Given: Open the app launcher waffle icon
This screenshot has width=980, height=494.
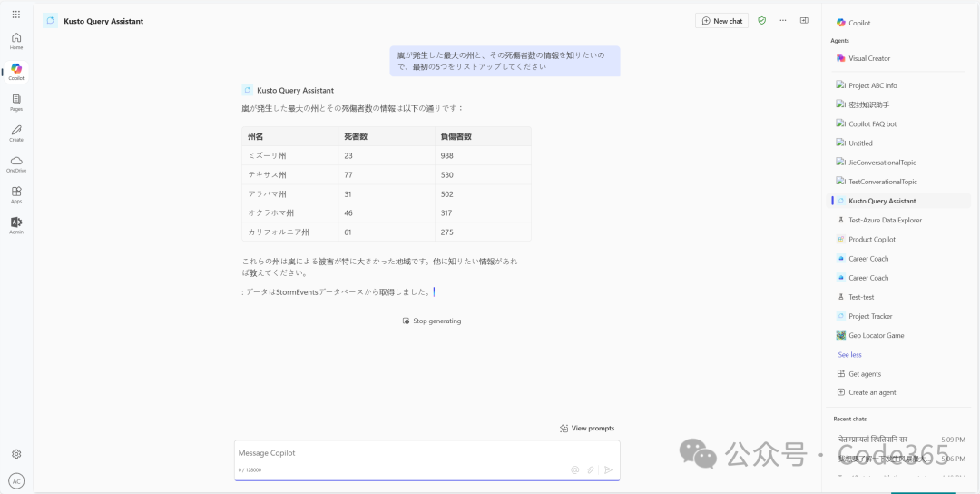Looking at the screenshot, I should point(16,15).
